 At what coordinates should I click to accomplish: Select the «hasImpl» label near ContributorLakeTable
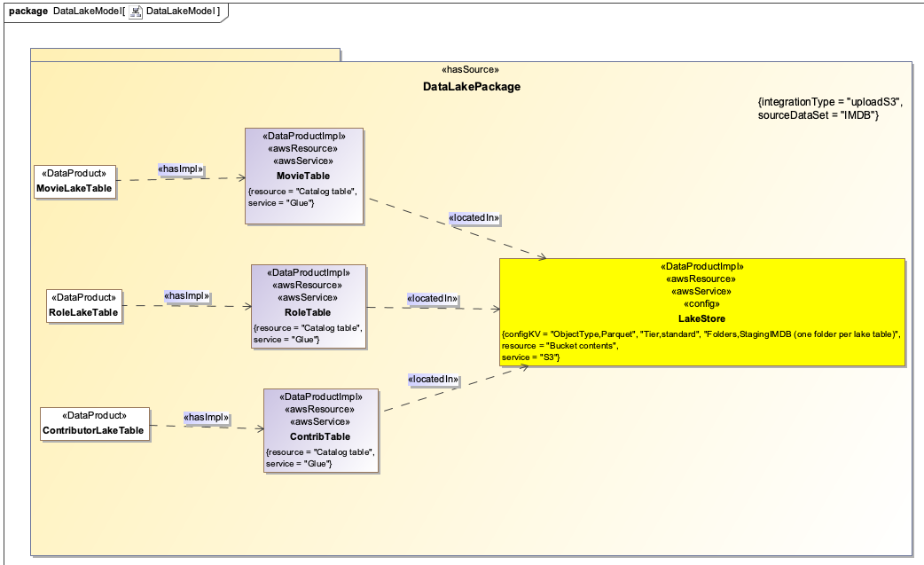click(208, 417)
